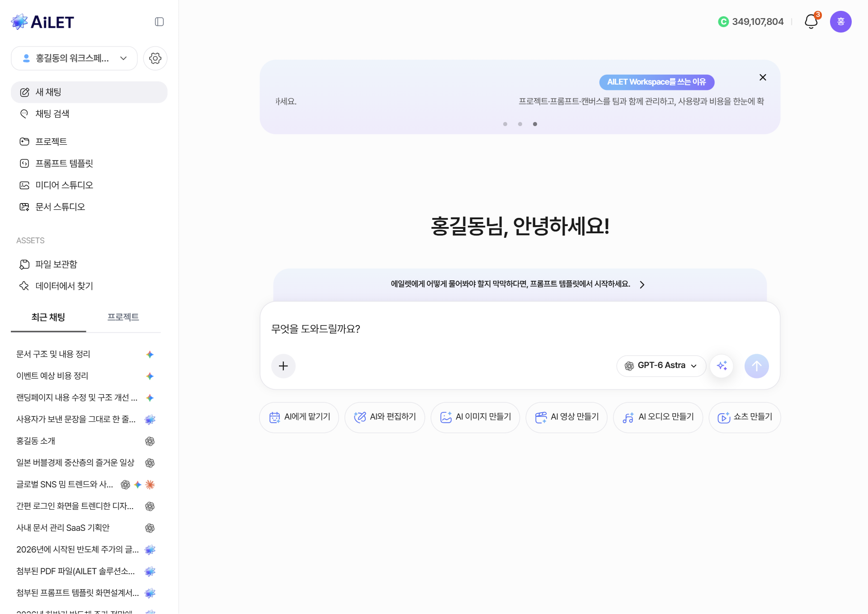Show third banner slide dot
This screenshot has width=868, height=614.
535,124
